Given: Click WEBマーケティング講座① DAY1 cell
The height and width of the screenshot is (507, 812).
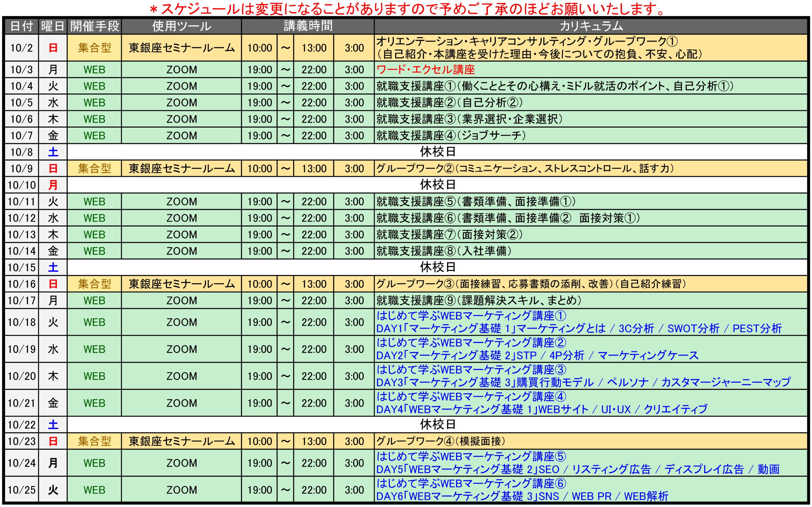Looking at the screenshot, I should coord(591,322).
